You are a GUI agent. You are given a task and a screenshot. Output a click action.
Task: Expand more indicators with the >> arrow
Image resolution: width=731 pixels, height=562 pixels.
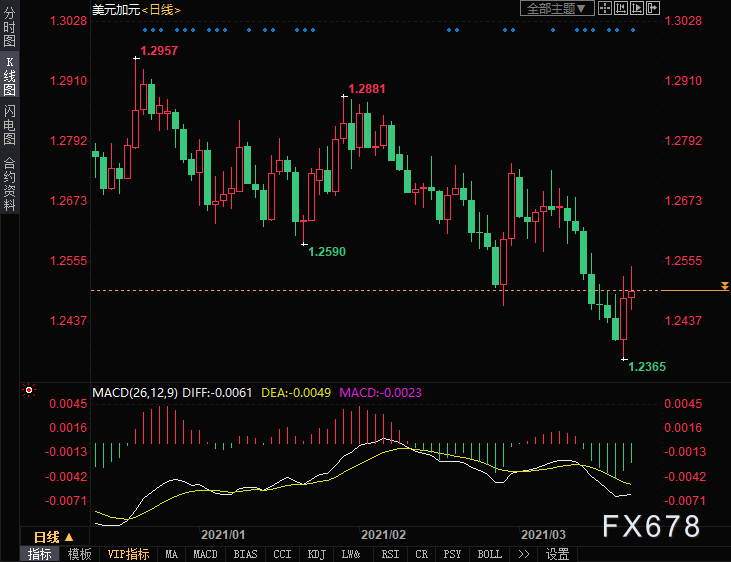tap(524, 554)
